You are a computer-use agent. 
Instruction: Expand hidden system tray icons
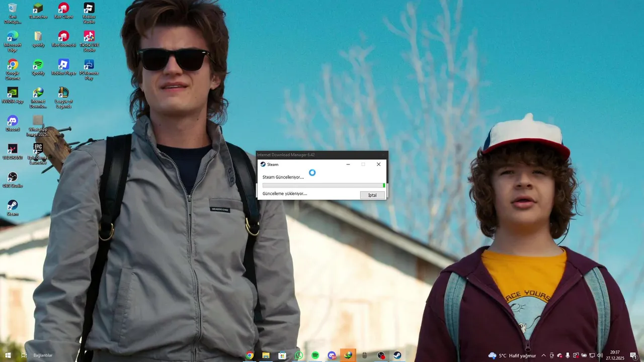[x=543, y=355]
